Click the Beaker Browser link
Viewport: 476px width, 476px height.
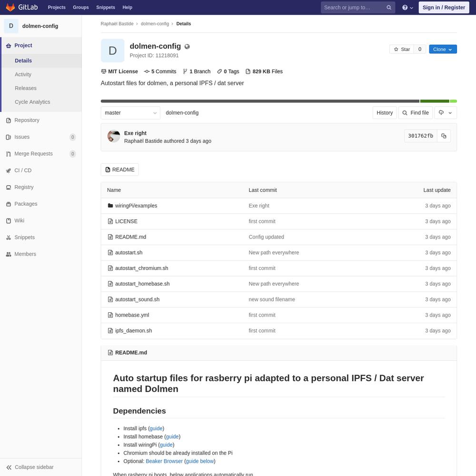[164, 461]
